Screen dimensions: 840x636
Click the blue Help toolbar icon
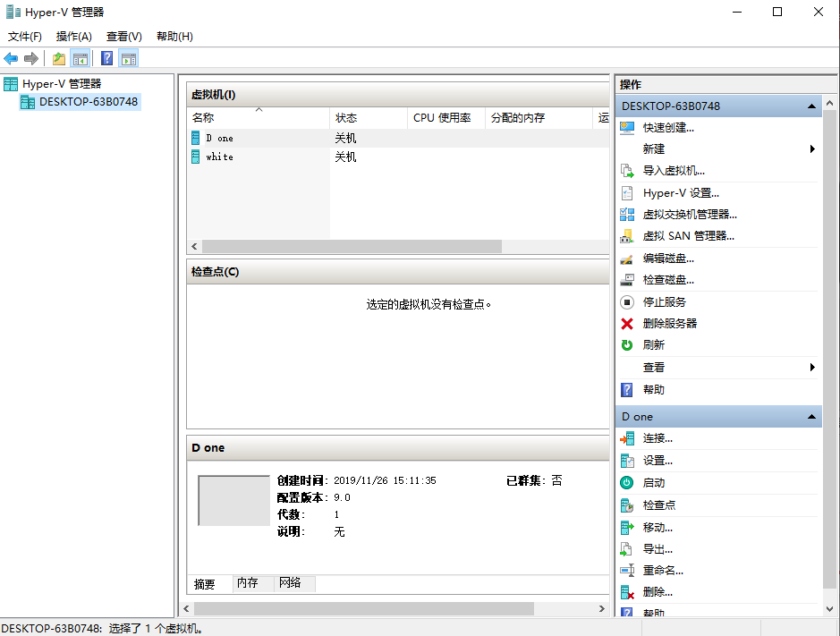[107, 58]
